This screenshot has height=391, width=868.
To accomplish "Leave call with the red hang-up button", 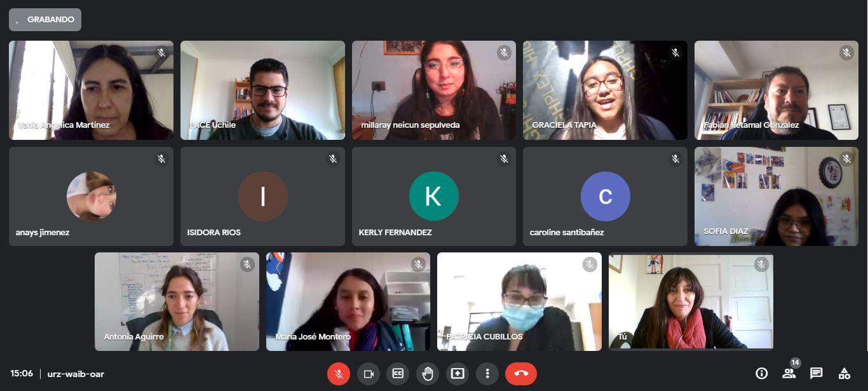I will [x=521, y=374].
